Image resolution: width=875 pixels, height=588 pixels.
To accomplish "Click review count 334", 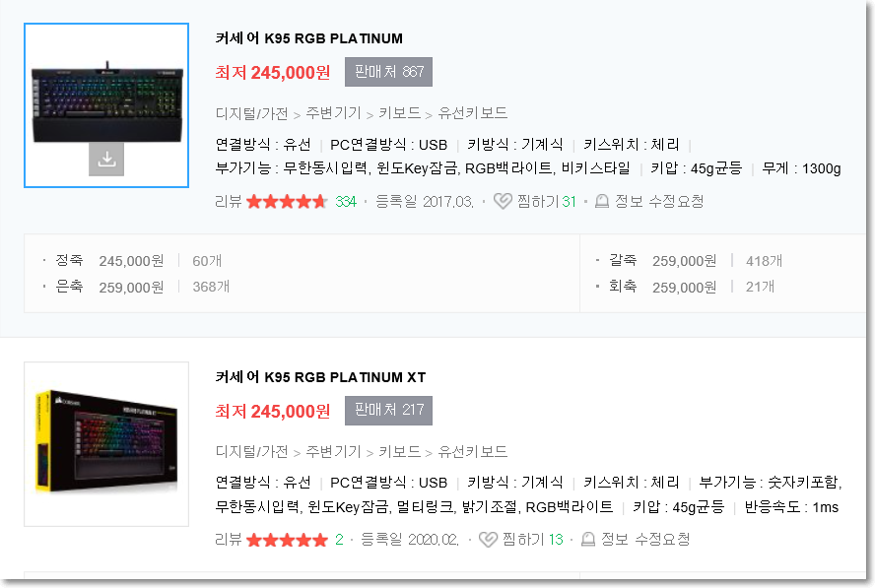I will point(346,201).
